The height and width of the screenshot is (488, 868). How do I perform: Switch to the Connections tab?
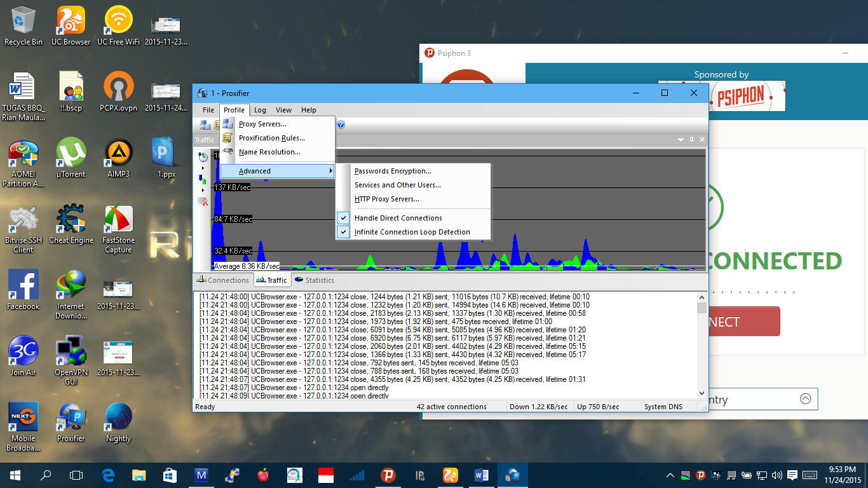223,280
